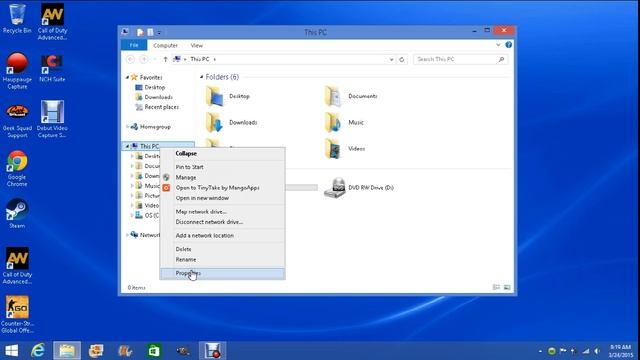
Task: Choose Manage in the context menu
Action: point(222,178)
